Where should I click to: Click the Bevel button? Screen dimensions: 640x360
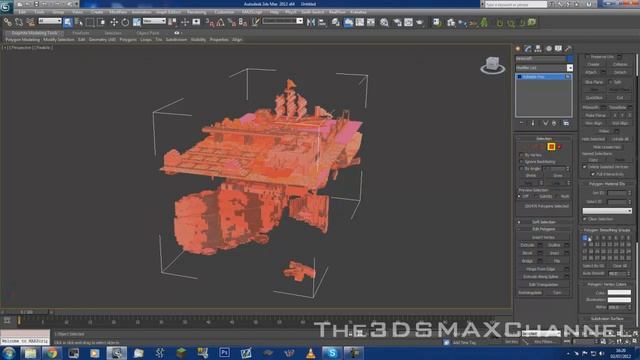[528, 253]
